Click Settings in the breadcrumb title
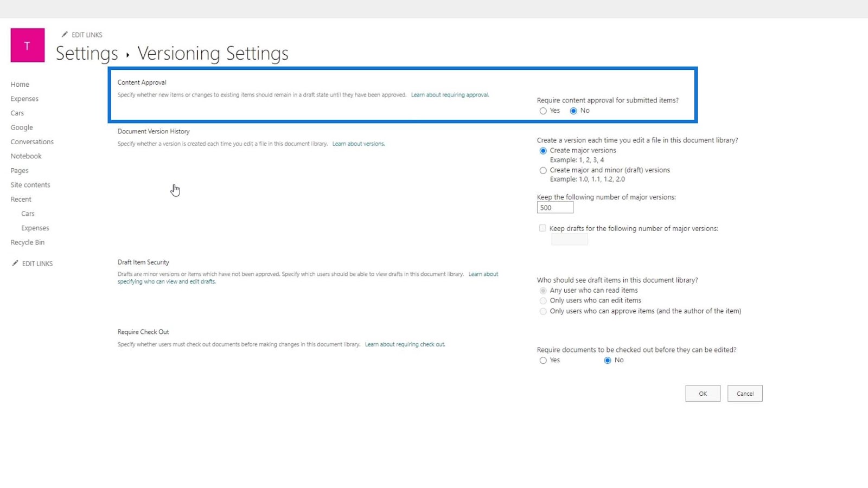Screen dimensions: 868x488 point(87,53)
